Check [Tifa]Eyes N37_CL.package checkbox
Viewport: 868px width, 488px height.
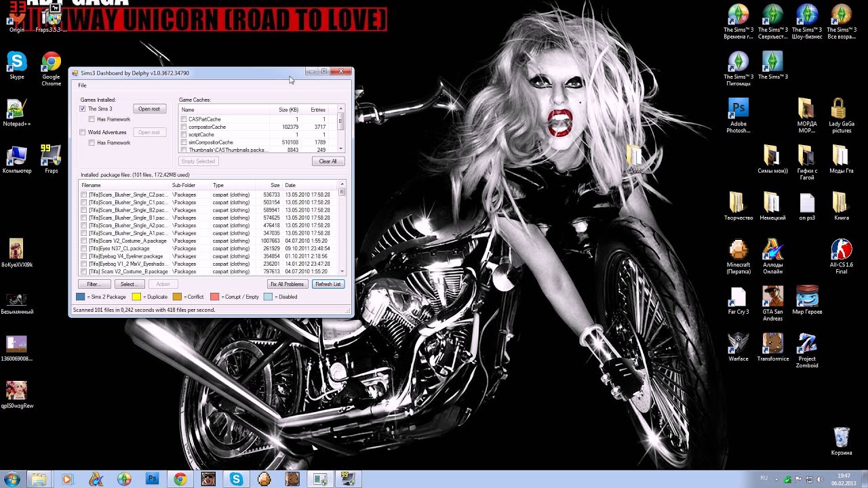pos(84,249)
